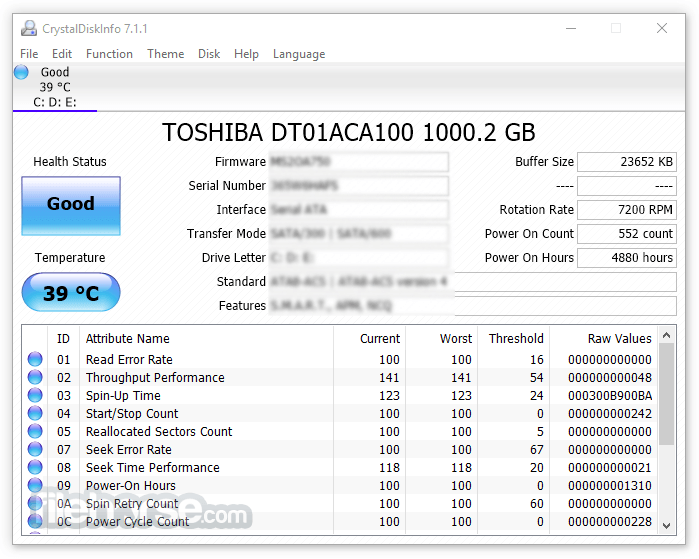Close the CrystalDiskInfo window
The width and height of the screenshot is (699, 559).
tap(662, 28)
